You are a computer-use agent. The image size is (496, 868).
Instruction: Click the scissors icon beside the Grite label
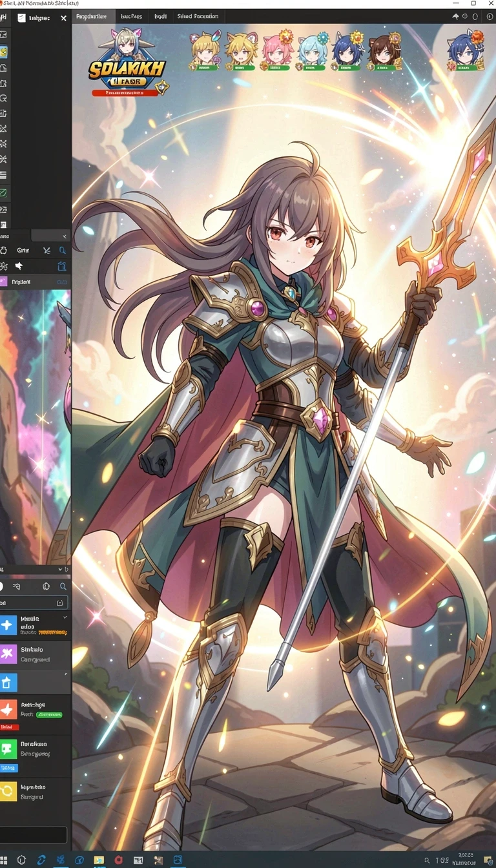click(x=46, y=251)
